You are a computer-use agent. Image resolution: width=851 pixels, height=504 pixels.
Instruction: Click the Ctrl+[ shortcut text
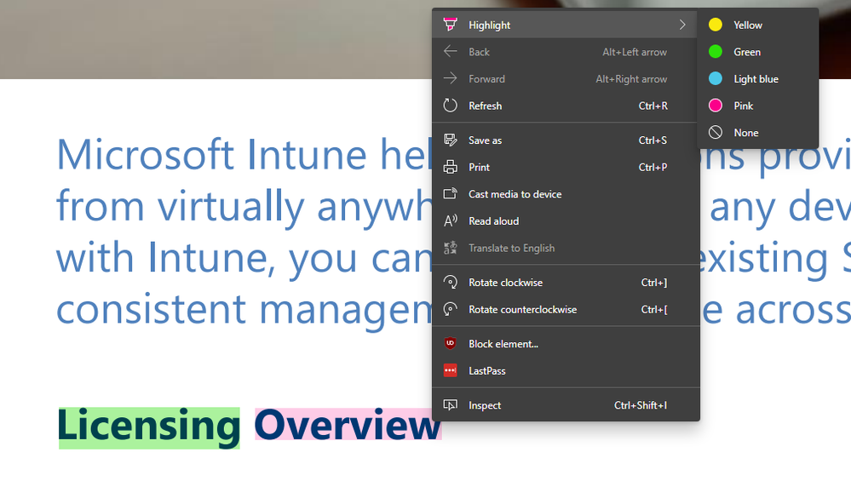coord(654,309)
